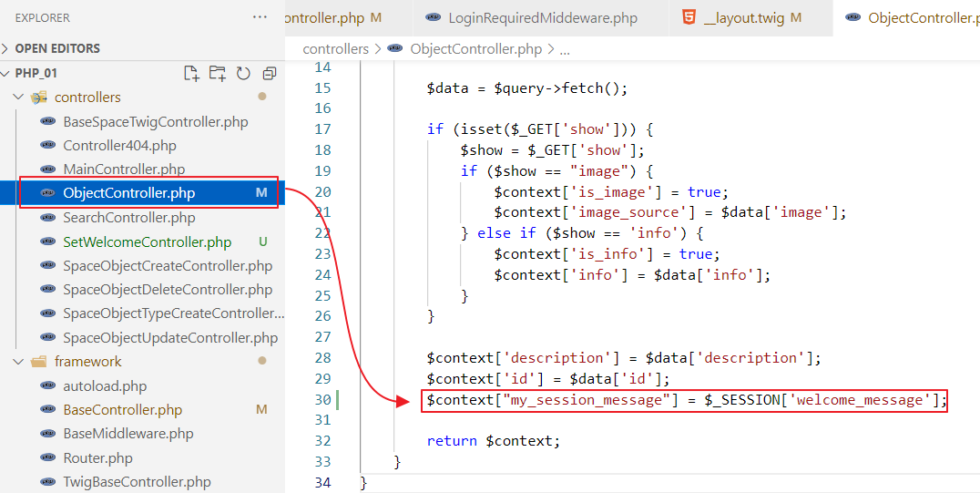Click the breadcrumb ellipsis after ObjectController.php
This screenshot has width=980, height=493.
point(565,49)
